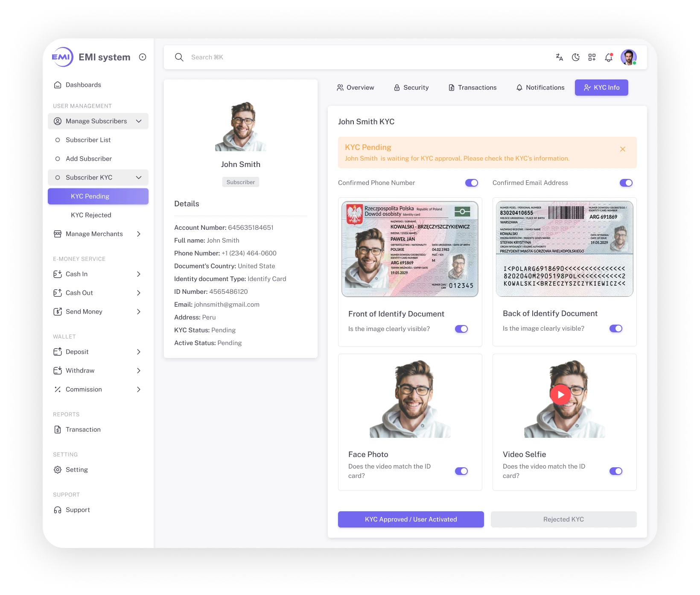The image size is (700, 595).
Task: Click the Rejected KYC button
Action: pyautogui.click(x=564, y=519)
